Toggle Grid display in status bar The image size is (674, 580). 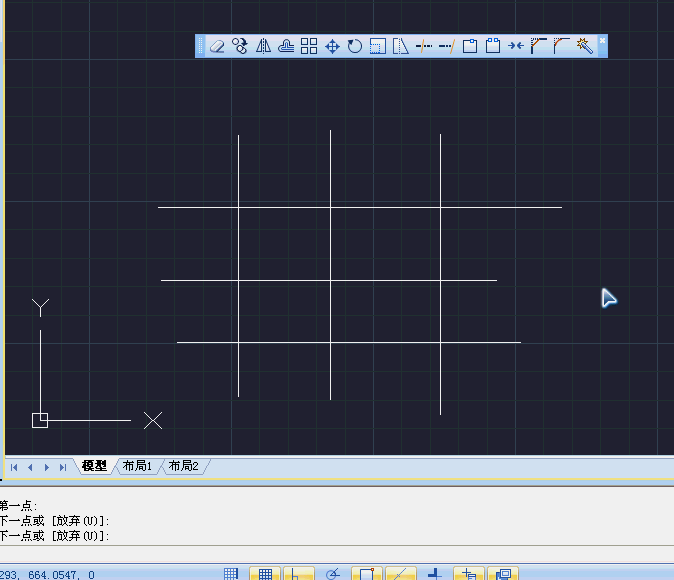(265, 574)
